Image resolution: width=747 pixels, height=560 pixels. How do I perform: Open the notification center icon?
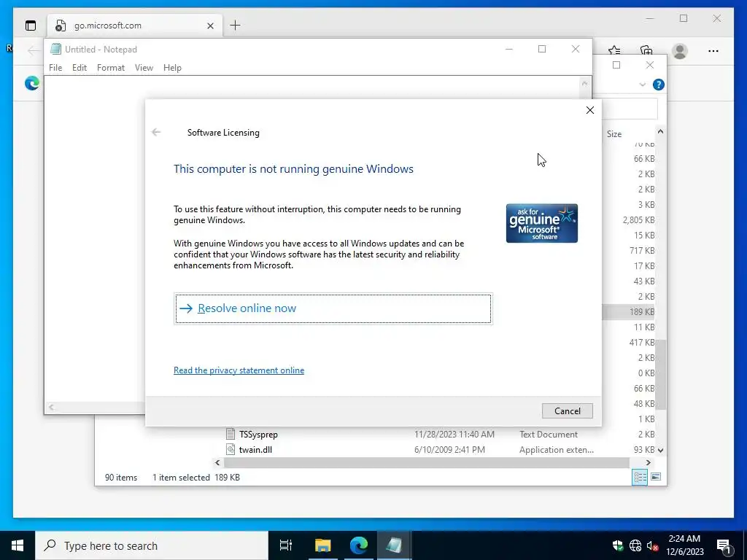(x=724, y=545)
